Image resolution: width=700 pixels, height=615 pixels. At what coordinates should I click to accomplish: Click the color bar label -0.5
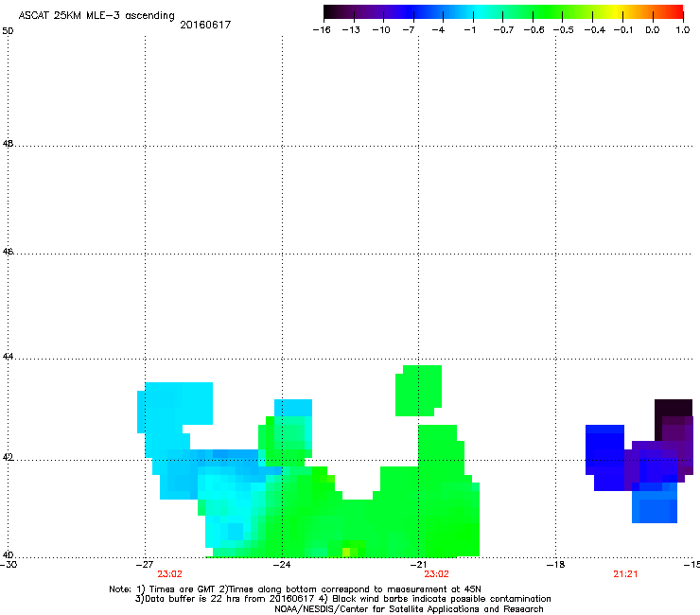tap(564, 30)
